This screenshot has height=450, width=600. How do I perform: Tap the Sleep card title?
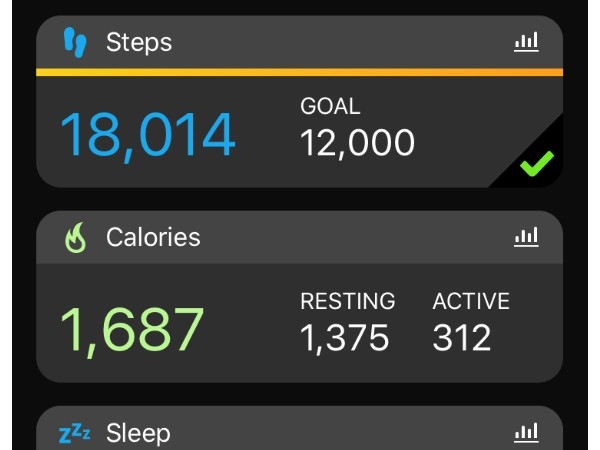coord(138,433)
